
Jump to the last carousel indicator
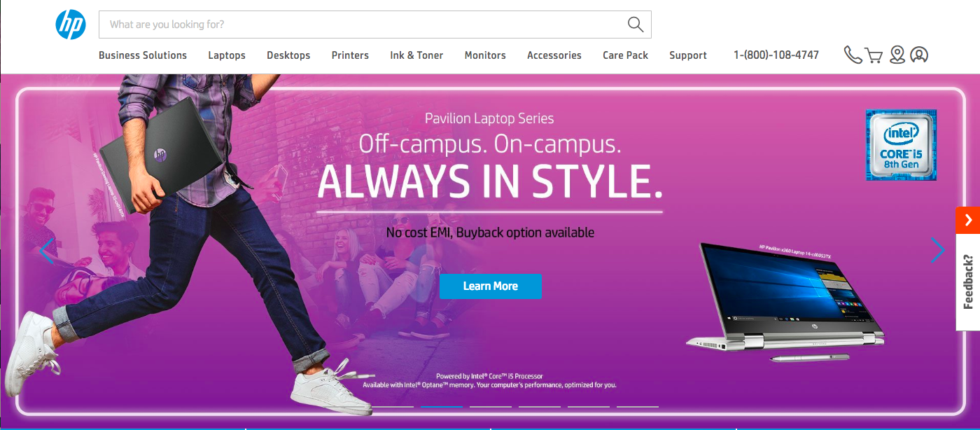pyautogui.click(x=638, y=406)
